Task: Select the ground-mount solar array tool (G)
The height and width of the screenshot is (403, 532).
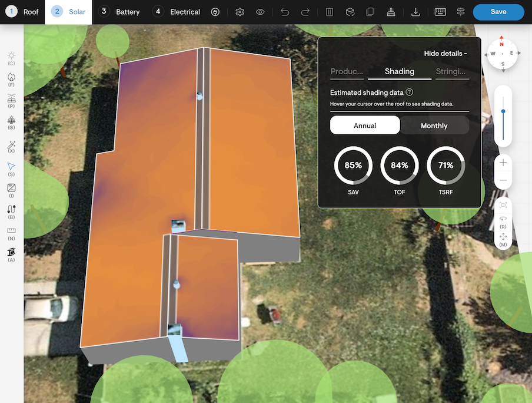Action: pos(11,120)
